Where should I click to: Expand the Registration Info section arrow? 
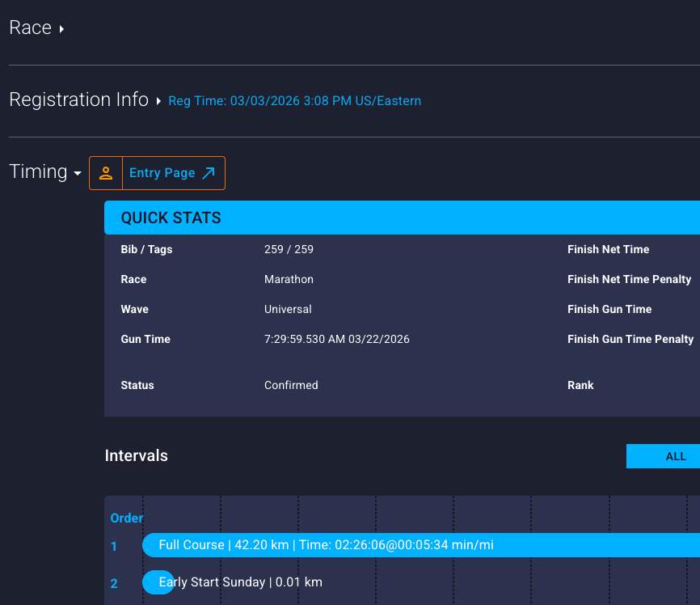pyautogui.click(x=158, y=101)
